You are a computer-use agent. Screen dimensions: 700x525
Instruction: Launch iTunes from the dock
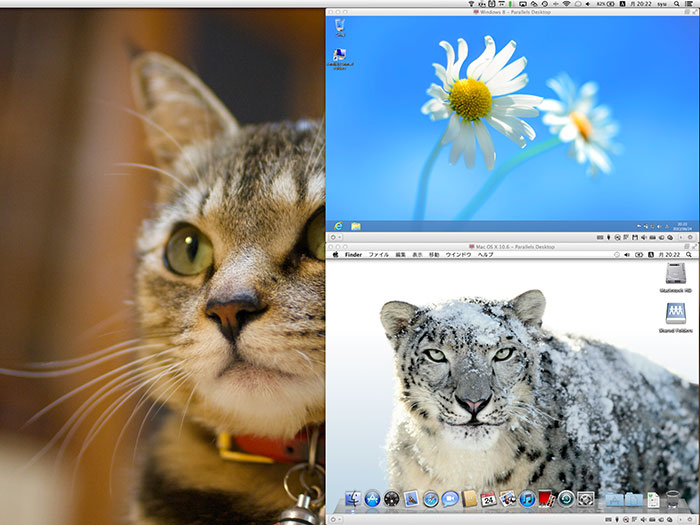[527, 499]
